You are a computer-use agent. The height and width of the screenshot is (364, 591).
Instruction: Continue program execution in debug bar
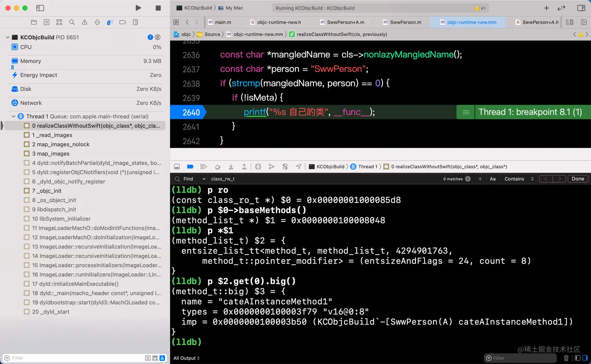pyautogui.click(x=204, y=167)
